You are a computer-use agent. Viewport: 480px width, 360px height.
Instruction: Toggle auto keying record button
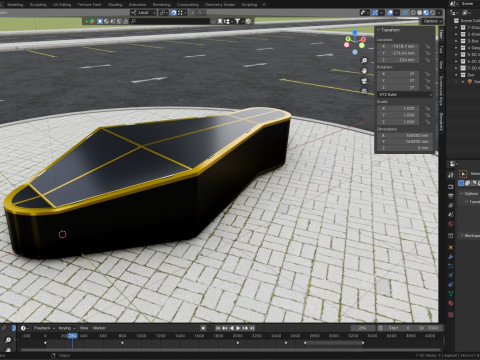pyautogui.click(x=203, y=328)
